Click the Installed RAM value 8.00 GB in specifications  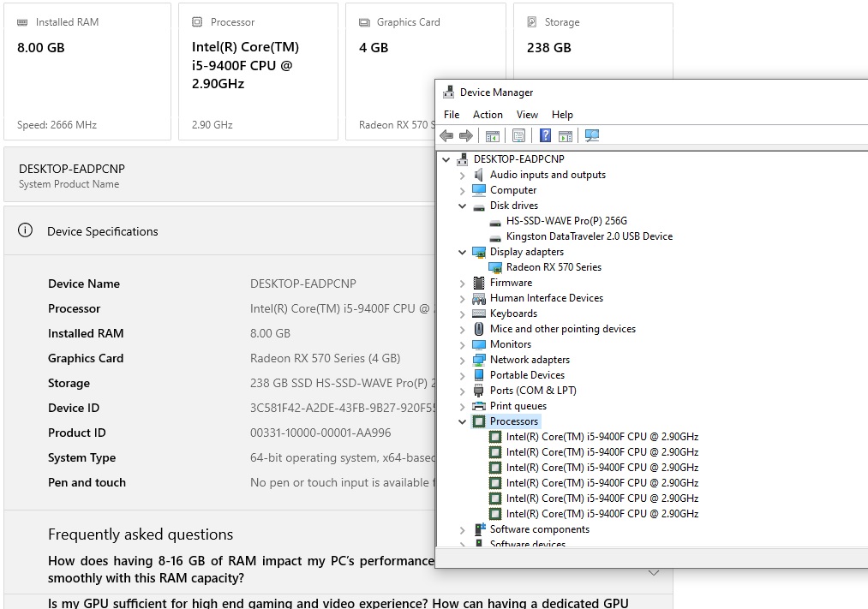270,333
